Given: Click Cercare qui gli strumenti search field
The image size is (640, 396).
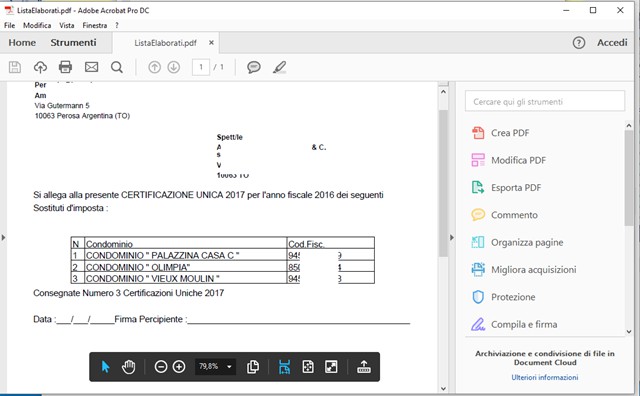Looking at the screenshot, I should pos(545,101).
